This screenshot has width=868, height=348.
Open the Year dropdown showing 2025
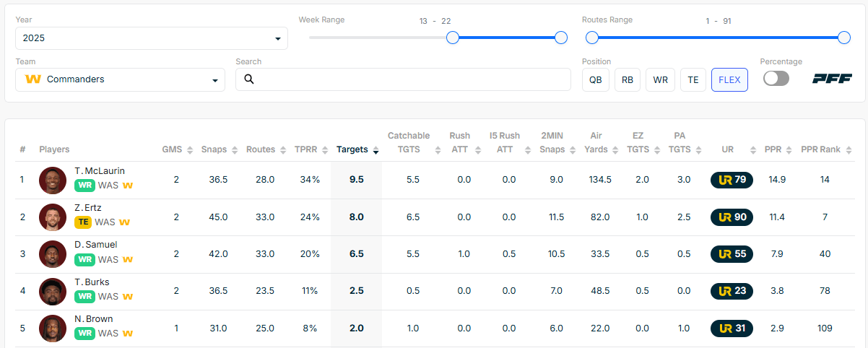tap(151, 38)
